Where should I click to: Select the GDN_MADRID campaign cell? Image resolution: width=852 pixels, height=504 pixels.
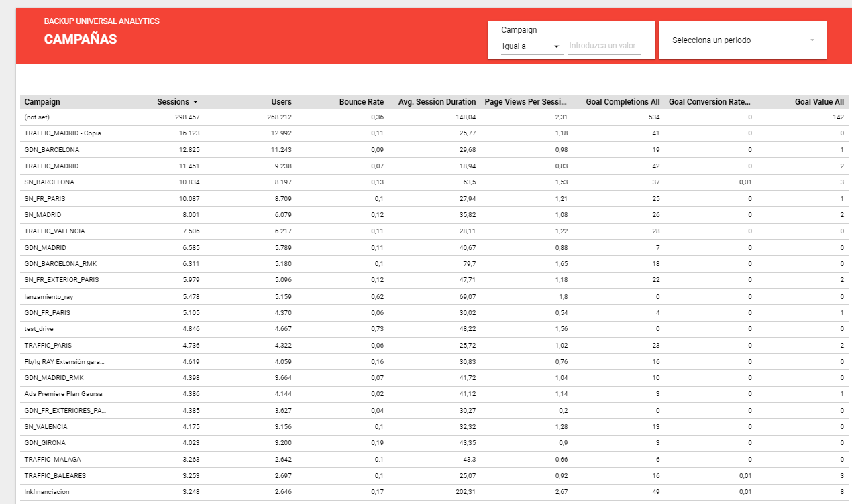pyautogui.click(x=45, y=247)
